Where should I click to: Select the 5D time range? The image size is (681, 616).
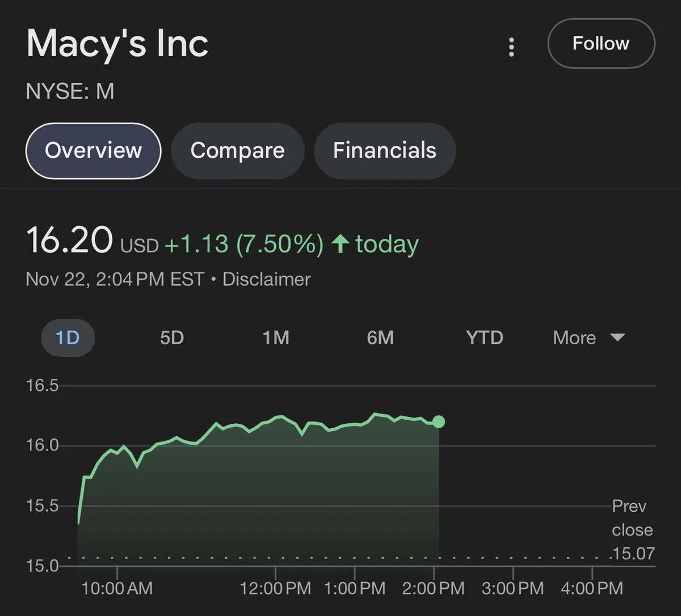tap(171, 338)
